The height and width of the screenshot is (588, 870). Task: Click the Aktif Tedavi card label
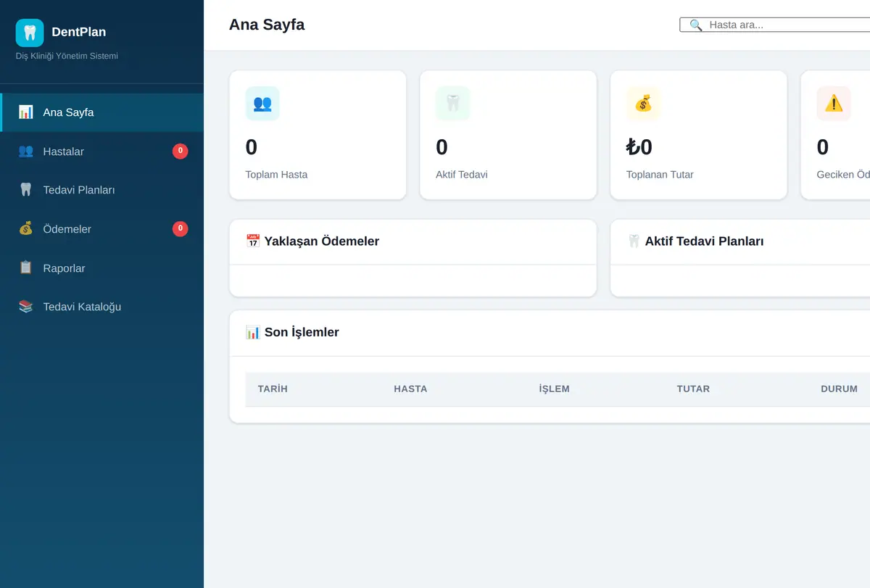click(461, 175)
